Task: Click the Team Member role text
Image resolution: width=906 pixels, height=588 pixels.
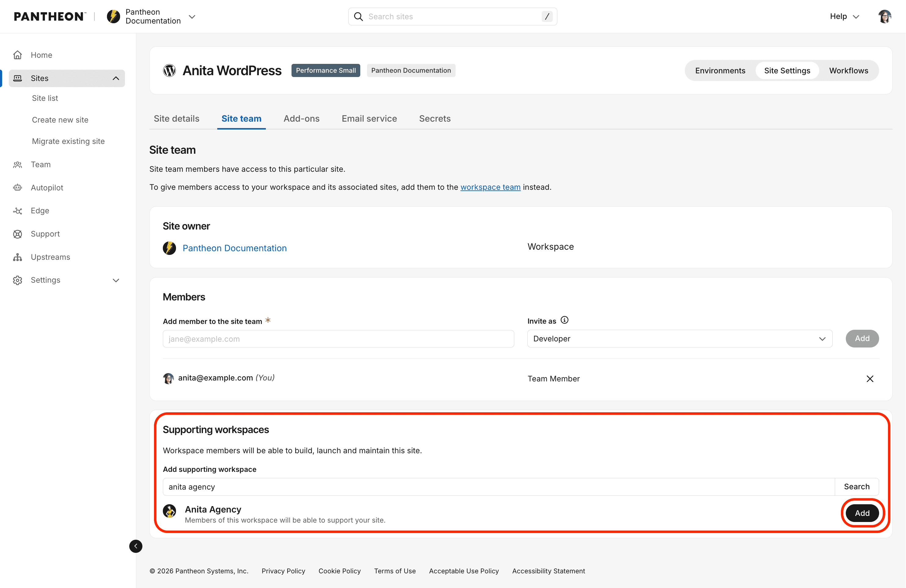Action: (553, 379)
